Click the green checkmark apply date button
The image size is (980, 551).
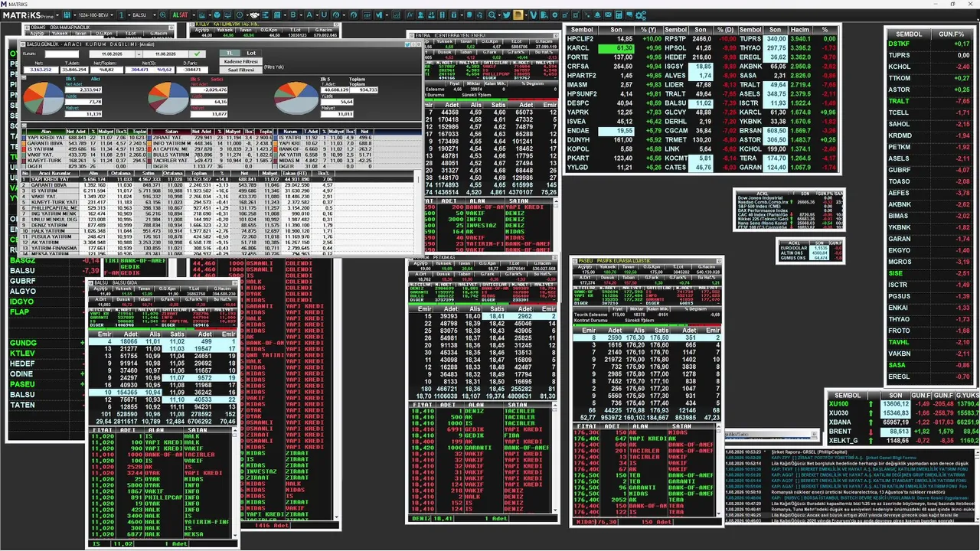point(197,54)
